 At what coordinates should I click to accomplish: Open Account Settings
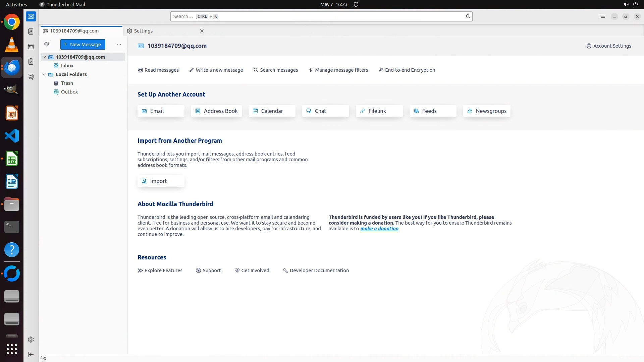[609, 46]
